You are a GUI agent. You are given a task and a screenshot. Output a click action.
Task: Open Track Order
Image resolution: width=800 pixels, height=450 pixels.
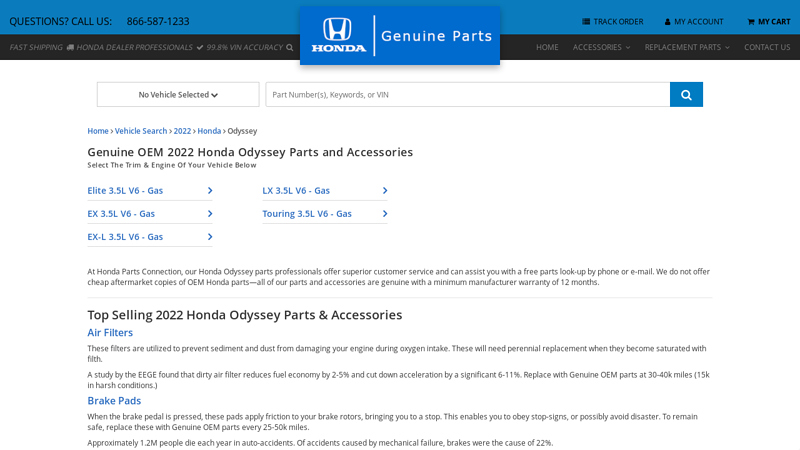[613, 21]
